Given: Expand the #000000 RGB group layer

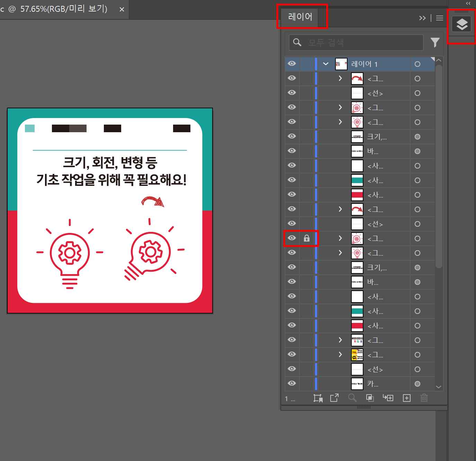Looking at the screenshot, I should (x=340, y=340).
